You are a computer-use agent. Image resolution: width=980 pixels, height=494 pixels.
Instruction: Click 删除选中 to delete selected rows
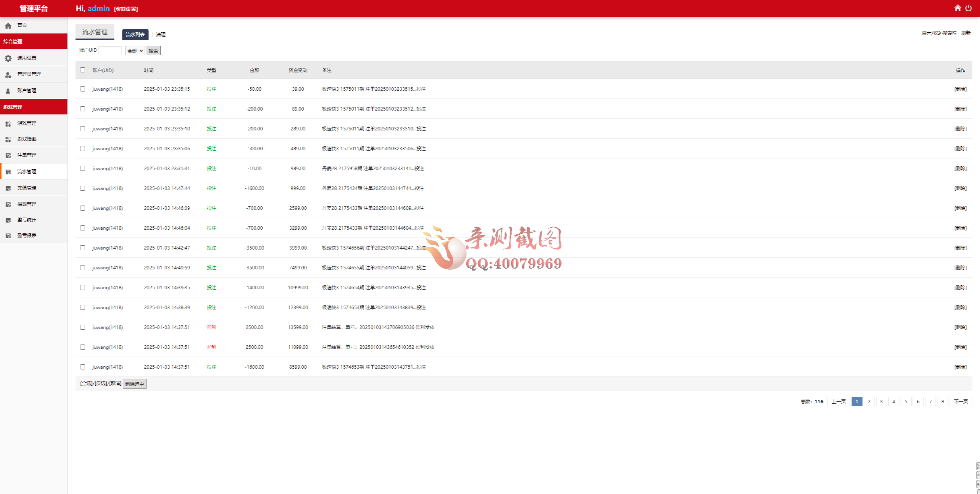(135, 383)
